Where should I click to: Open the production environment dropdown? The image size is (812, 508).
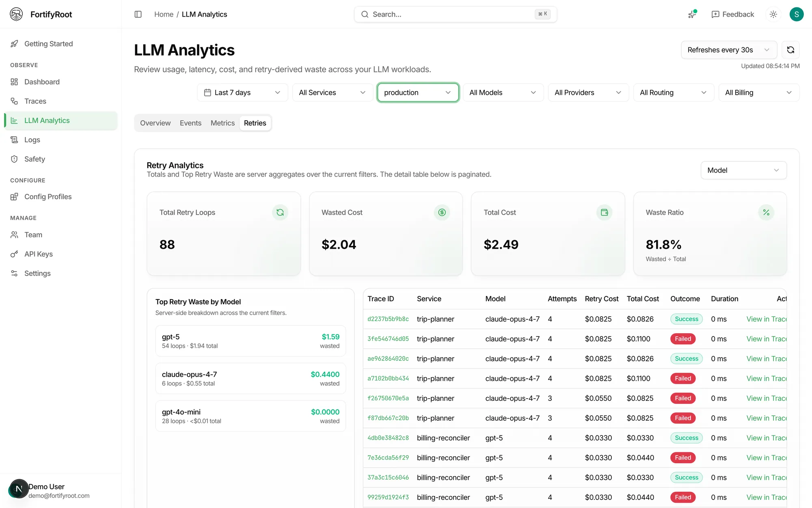[x=418, y=93]
